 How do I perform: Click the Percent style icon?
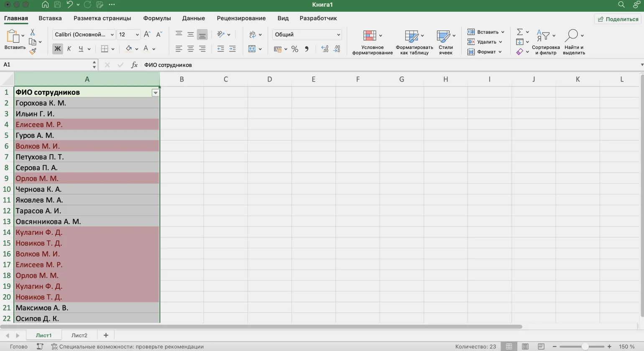pyautogui.click(x=295, y=49)
